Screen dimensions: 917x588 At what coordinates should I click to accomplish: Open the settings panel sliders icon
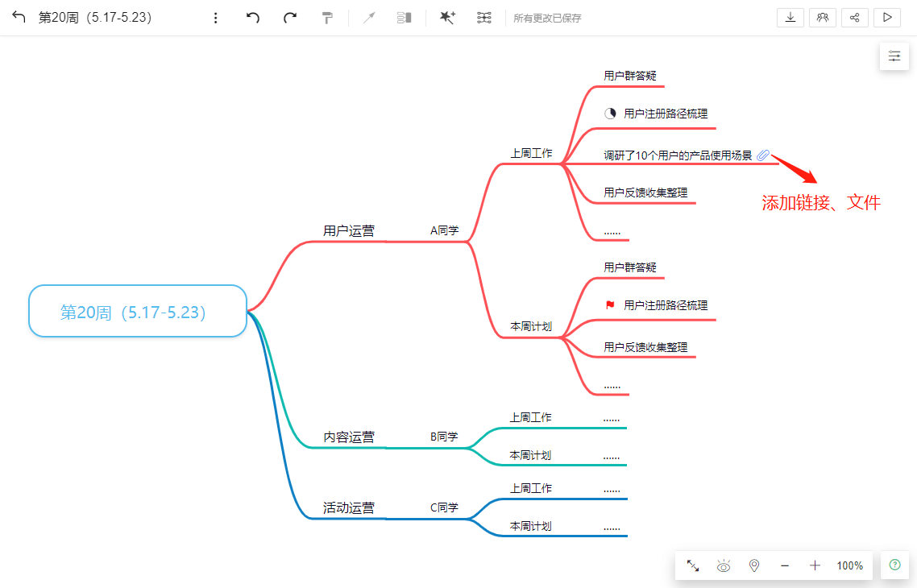pos(894,56)
